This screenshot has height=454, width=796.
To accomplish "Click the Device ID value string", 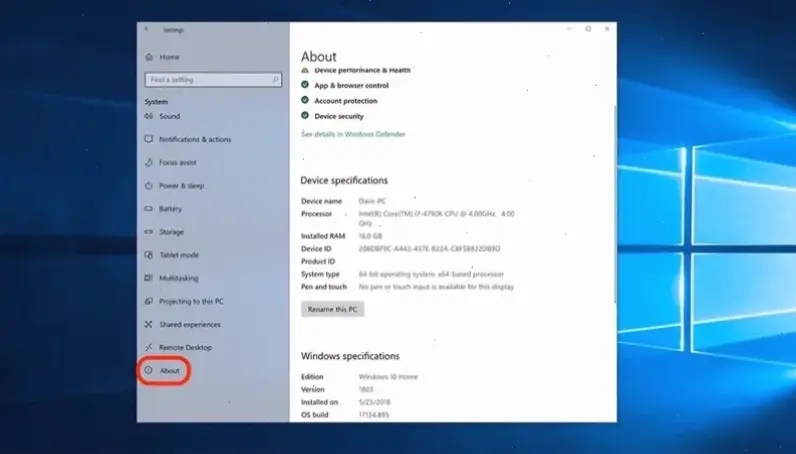I will (429, 249).
